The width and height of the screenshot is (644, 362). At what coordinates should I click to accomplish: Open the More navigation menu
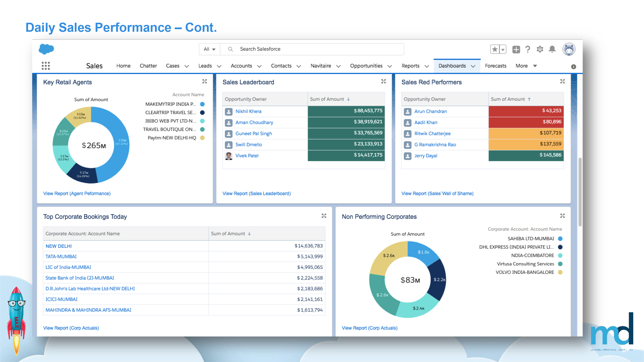tap(526, 66)
